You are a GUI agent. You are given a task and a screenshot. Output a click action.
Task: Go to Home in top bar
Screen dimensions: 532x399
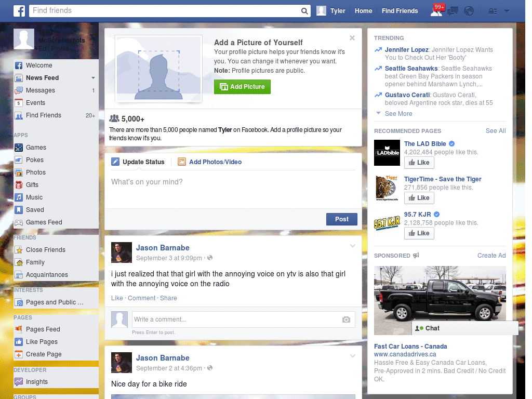coord(363,11)
